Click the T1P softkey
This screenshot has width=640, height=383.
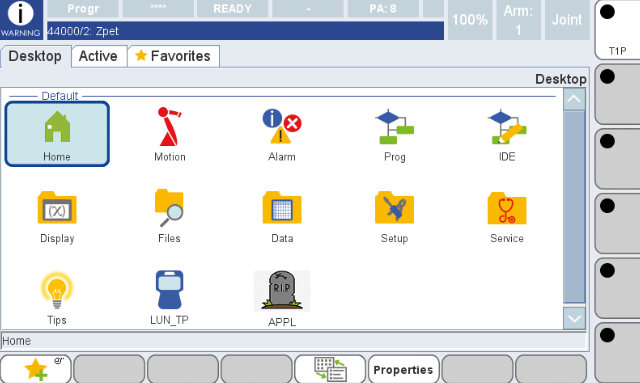pos(617,30)
